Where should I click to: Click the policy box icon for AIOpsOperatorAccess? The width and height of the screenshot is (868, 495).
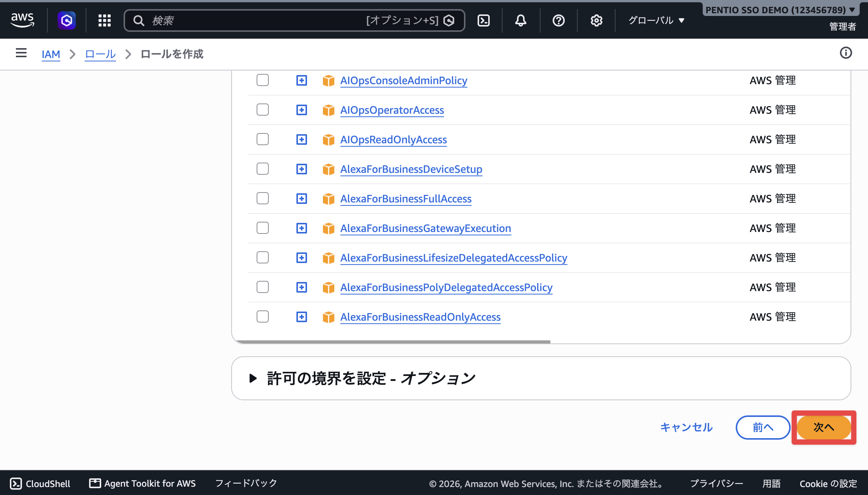328,110
